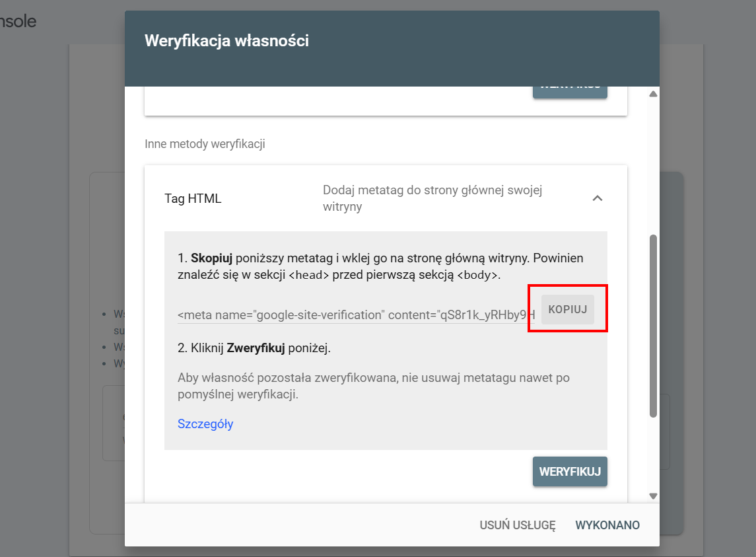Screen dimensions: 756x557
Task: Collapse the Tag HTML section chevron
Action: [x=597, y=198]
